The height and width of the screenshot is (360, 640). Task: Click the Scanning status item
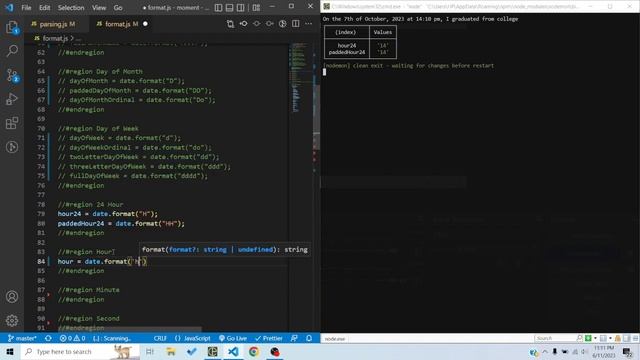click(112, 338)
